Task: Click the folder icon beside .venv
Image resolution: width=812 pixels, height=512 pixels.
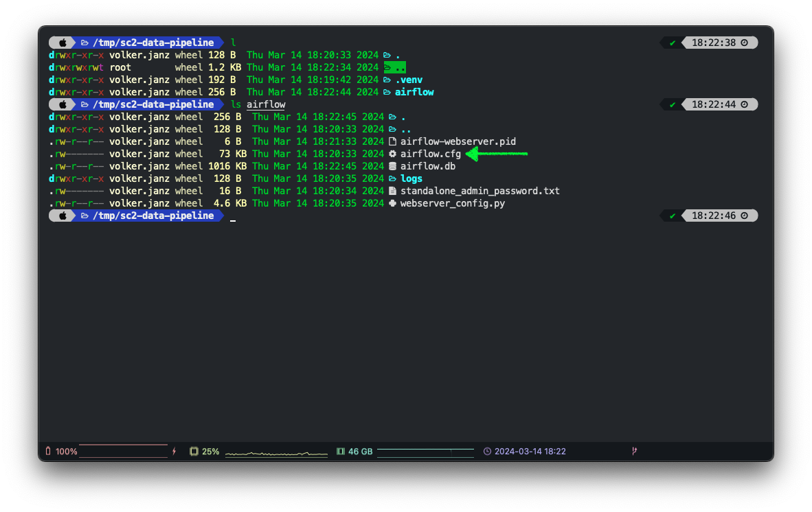Action: pos(388,80)
